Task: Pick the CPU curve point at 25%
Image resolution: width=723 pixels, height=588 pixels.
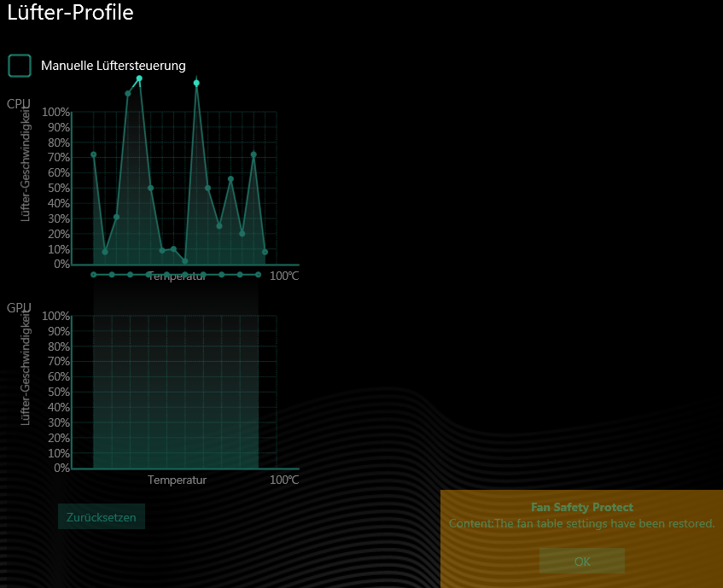Action: [x=219, y=226]
